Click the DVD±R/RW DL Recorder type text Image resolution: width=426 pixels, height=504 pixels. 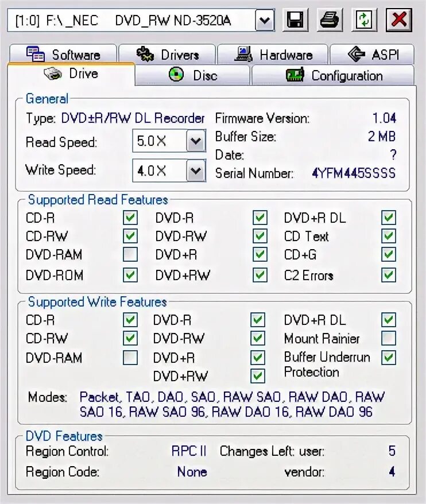coord(133,118)
